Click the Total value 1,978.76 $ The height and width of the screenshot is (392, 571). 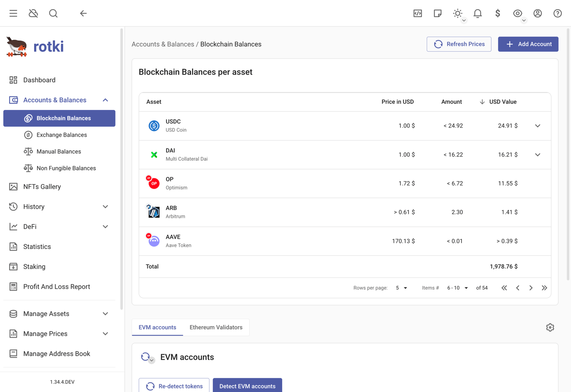click(x=504, y=267)
